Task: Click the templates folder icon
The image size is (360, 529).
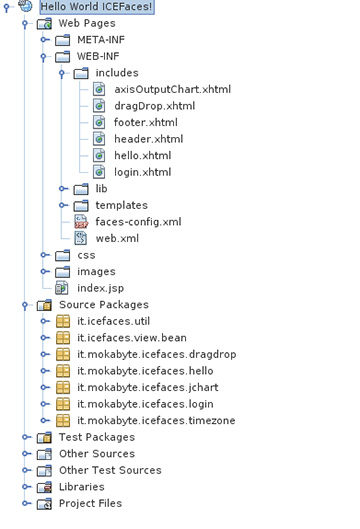Action: [x=81, y=206]
